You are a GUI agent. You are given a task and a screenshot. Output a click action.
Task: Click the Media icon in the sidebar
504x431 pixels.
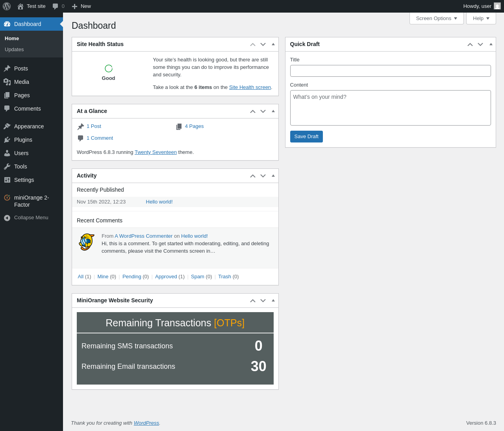(7, 82)
